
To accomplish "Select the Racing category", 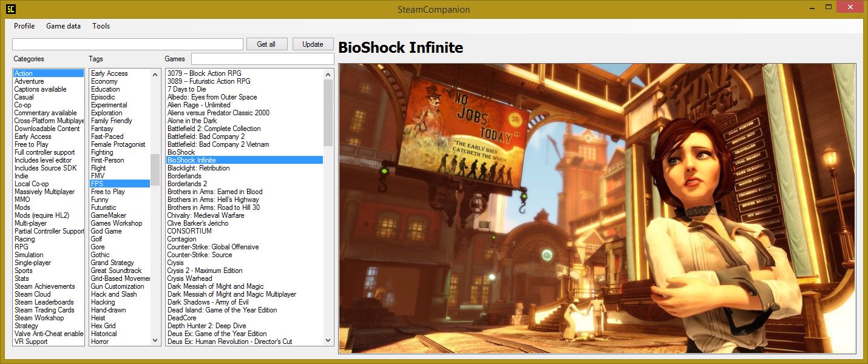I will coord(49,239).
